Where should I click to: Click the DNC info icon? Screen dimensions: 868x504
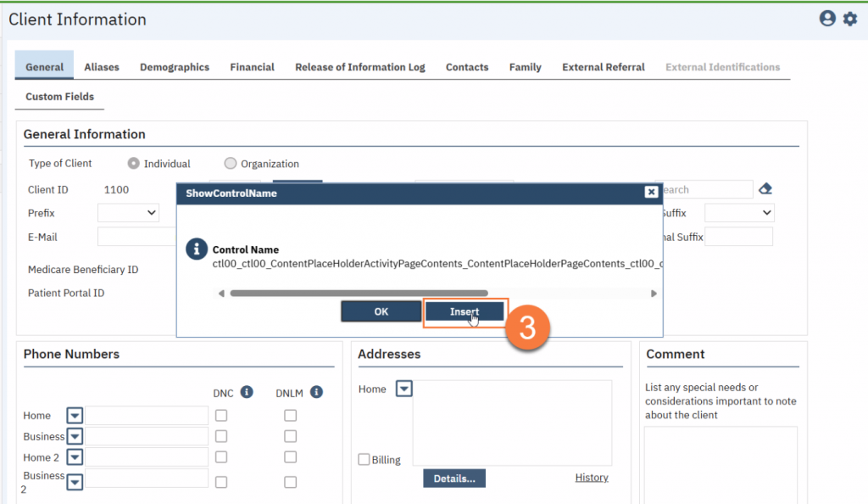point(247,392)
